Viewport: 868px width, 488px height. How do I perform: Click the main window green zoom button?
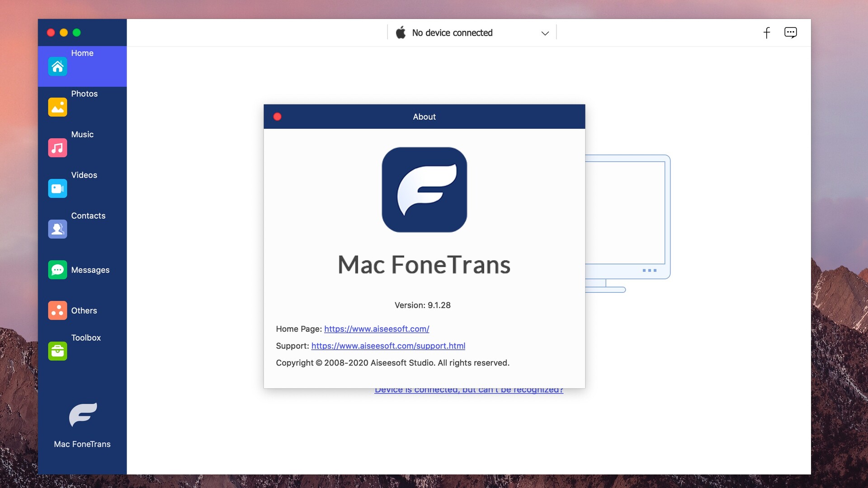(77, 33)
